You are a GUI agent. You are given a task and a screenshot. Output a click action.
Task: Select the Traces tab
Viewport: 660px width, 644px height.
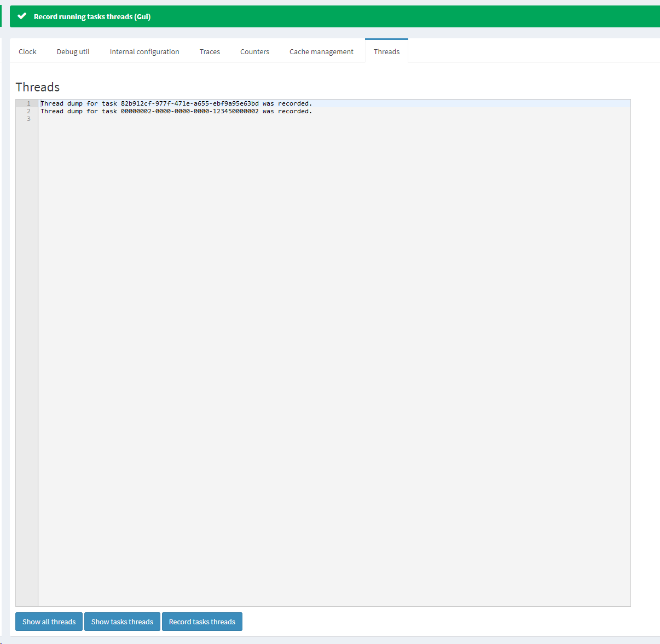(x=210, y=51)
